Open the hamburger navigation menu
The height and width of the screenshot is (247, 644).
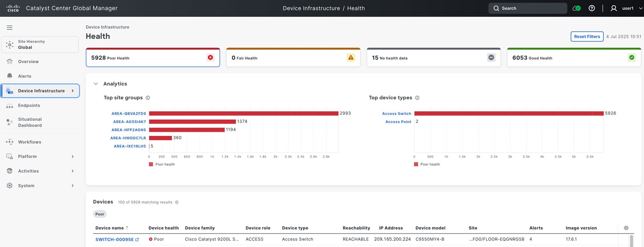pos(9,27)
